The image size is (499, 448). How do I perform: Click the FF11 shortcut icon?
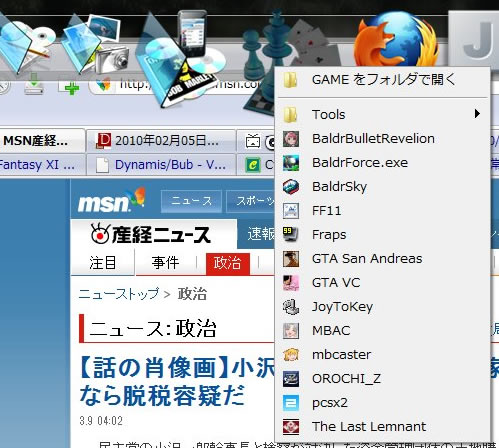pos(291,211)
